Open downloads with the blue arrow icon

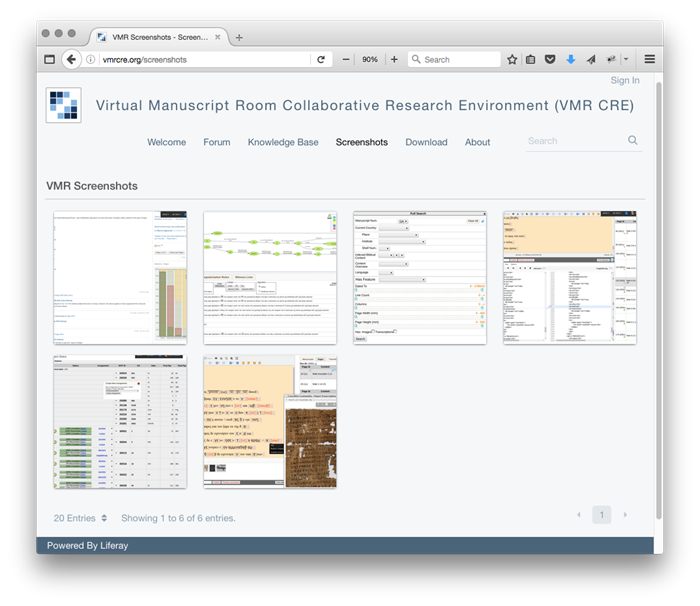[x=570, y=60]
